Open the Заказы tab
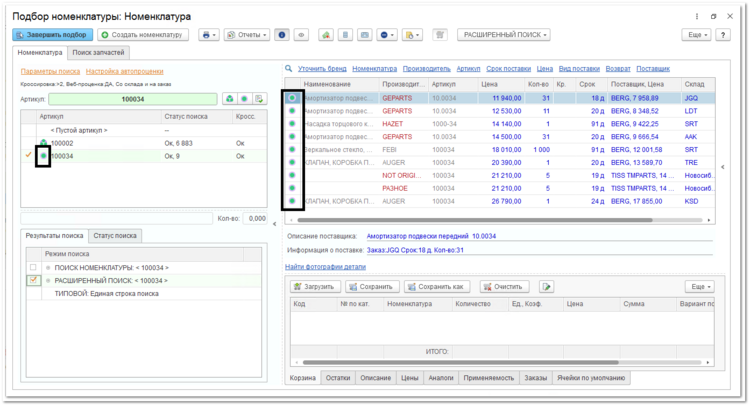750x406 pixels. pos(536,378)
